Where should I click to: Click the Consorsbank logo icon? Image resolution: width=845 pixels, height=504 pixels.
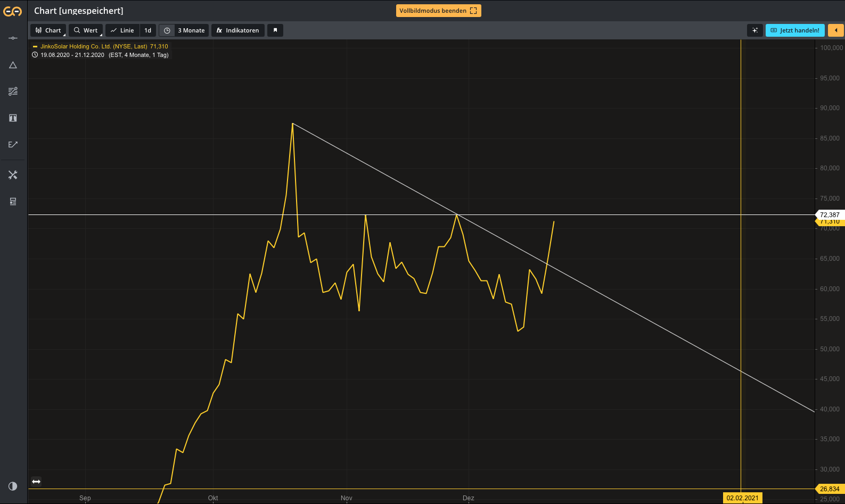(13, 11)
